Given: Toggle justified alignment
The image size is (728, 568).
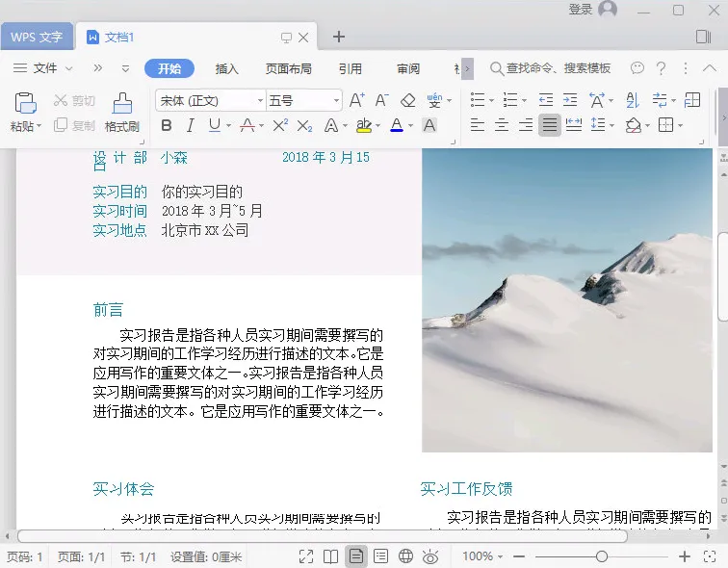Looking at the screenshot, I should pyautogui.click(x=550, y=125).
